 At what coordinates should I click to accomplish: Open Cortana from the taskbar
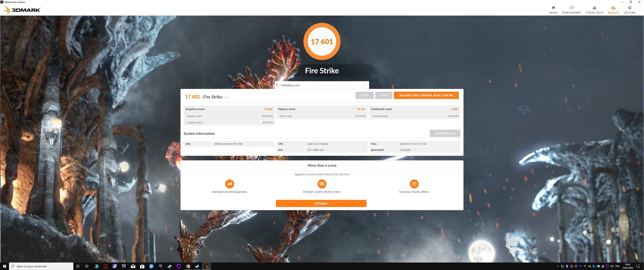(x=78, y=266)
